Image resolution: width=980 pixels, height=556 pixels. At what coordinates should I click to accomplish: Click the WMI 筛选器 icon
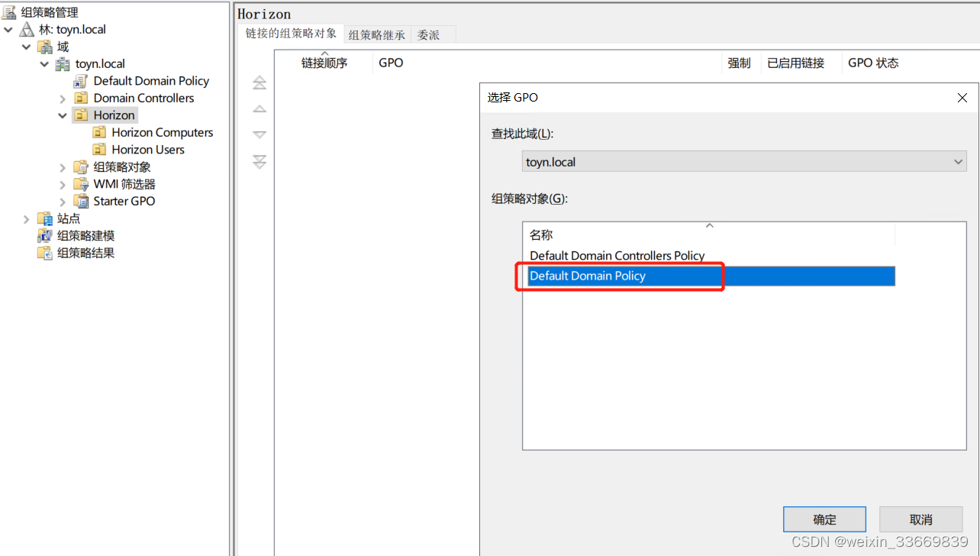click(81, 184)
